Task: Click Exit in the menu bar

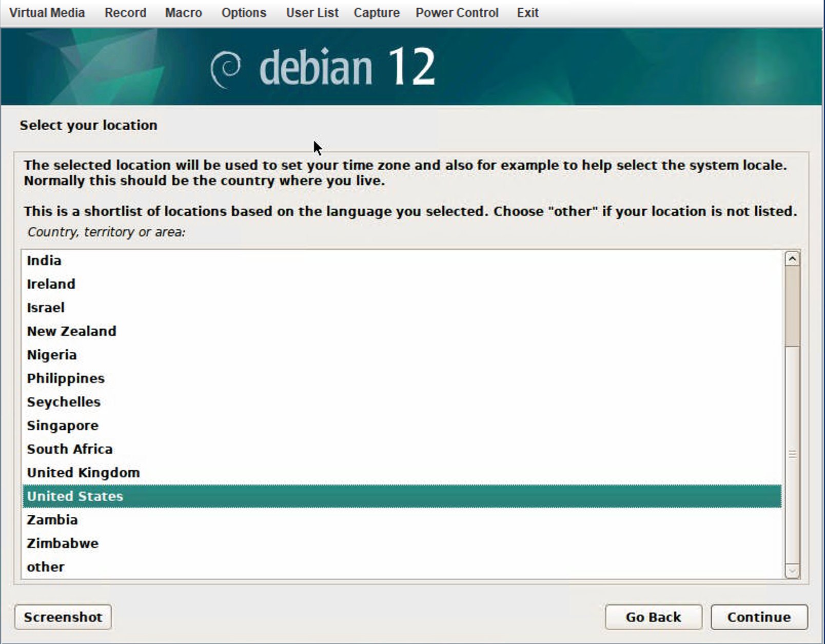Action: [x=527, y=13]
